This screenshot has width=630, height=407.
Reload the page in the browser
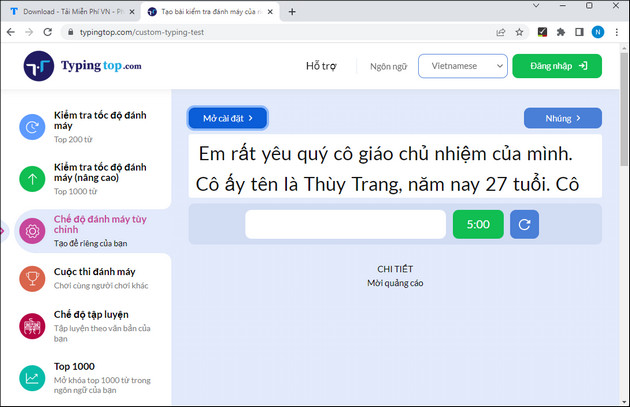tap(47, 32)
